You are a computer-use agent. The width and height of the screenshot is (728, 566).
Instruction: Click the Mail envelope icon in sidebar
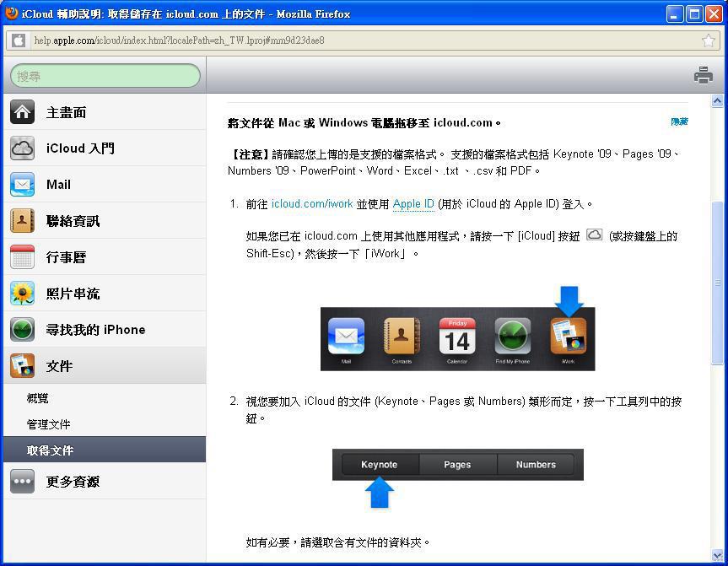click(22, 185)
